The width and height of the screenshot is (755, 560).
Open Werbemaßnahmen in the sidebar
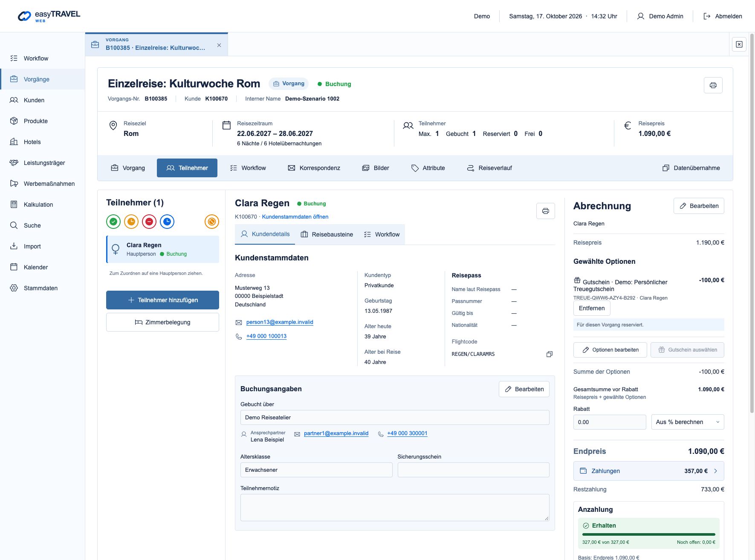43,184
